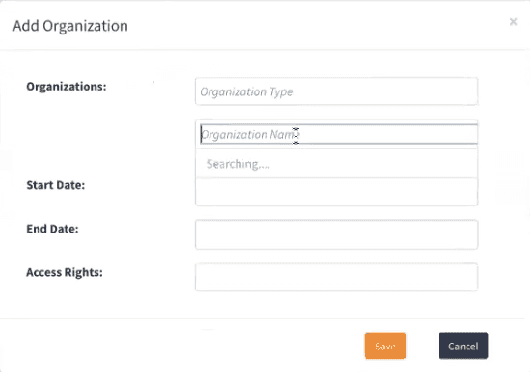Focus the Start Date field
The image size is (530, 372).
click(x=336, y=192)
